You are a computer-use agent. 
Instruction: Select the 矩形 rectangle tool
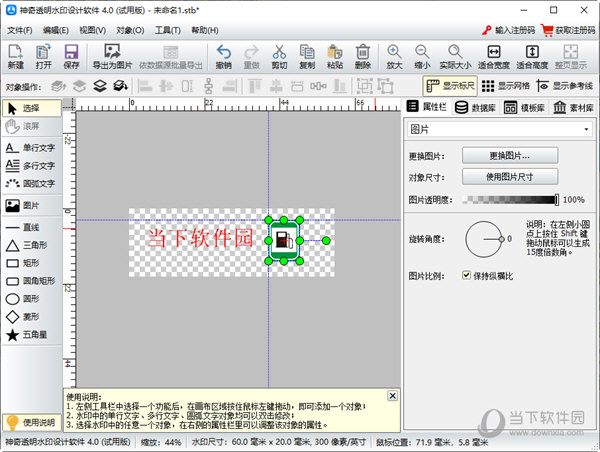(31, 263)
